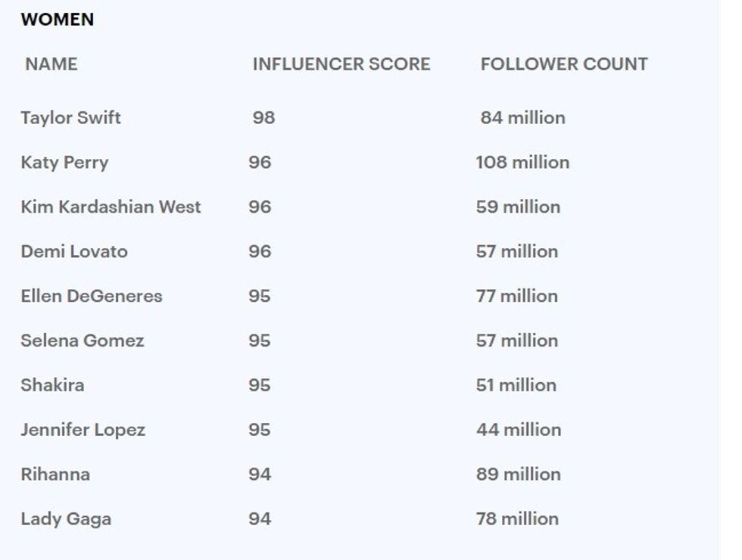
Task: Click the name Jennifer Lopez
Action: tap(83, 430)
